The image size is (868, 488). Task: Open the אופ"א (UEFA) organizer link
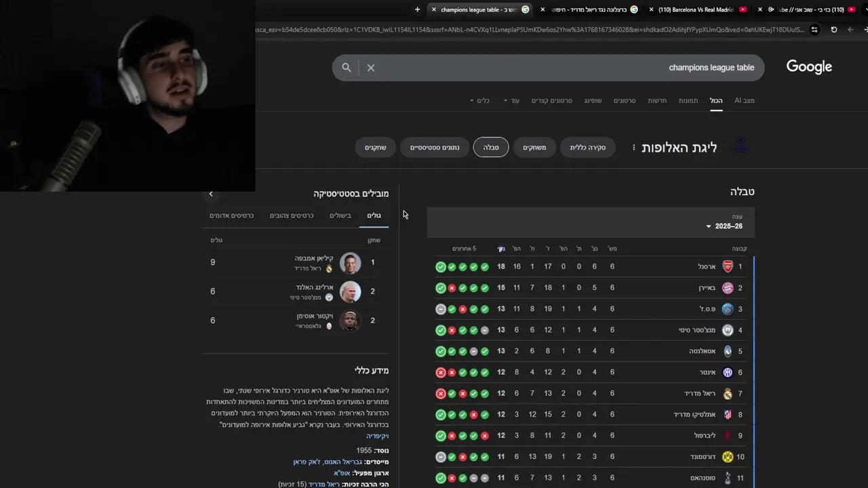tap(341, 472)
